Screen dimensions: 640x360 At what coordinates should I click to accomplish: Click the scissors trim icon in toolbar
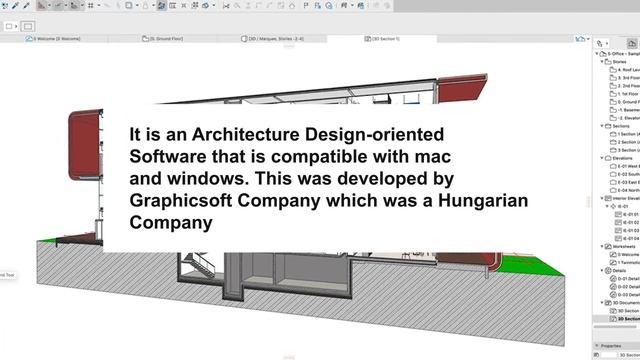click(x=226, y=6)
